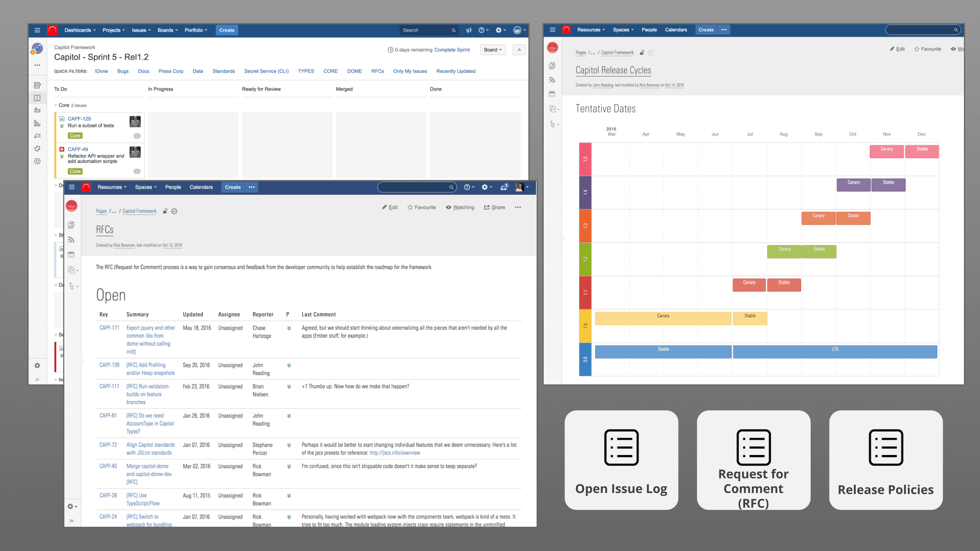The width and height of the screenshot is (980, 551).
Task: Click the space logo in RFCs window sidebar
Action: click(71, 206)
